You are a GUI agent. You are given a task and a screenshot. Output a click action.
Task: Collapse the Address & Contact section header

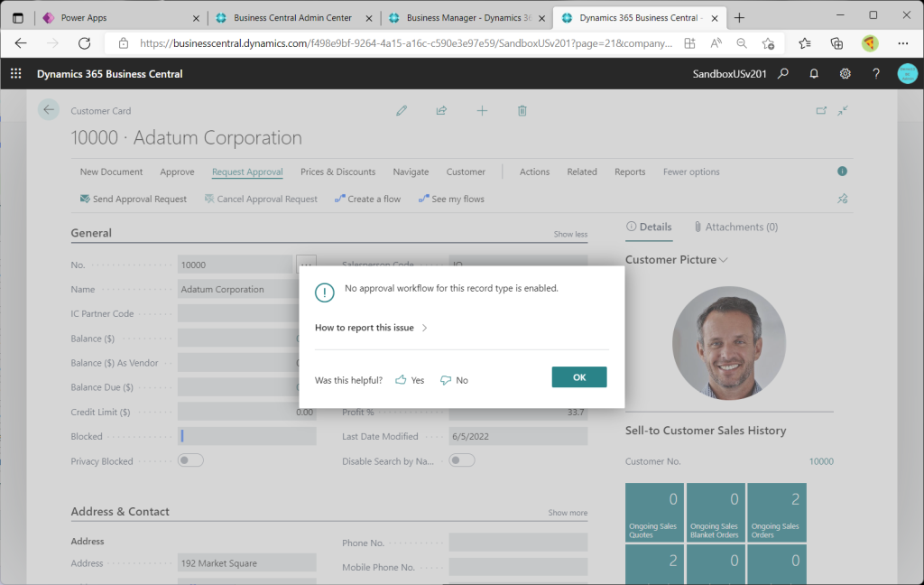point(120,511)
